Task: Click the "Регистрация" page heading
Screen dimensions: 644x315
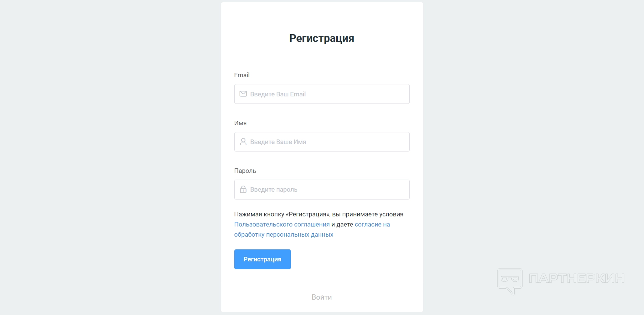Action: pyautogui.click(x=322, y=38)
